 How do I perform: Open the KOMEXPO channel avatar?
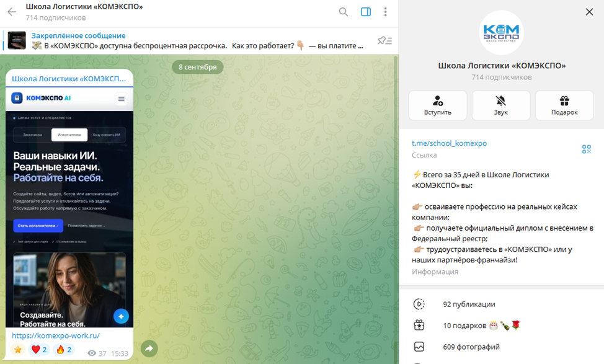click(x=501, y=32)
